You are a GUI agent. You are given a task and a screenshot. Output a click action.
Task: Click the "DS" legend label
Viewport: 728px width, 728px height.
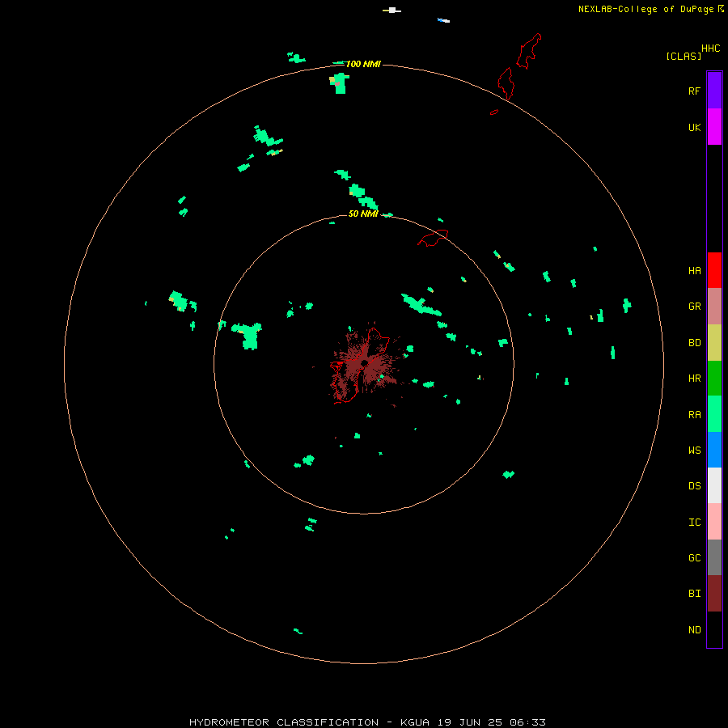pyautogui.click(x=694, y=486)
